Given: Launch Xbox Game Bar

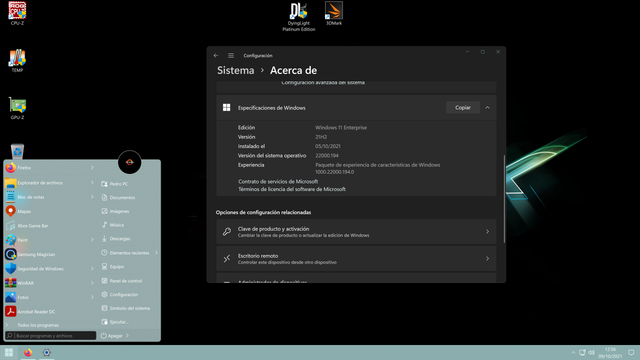Looking at the screenshot, I should coord(48,226).
